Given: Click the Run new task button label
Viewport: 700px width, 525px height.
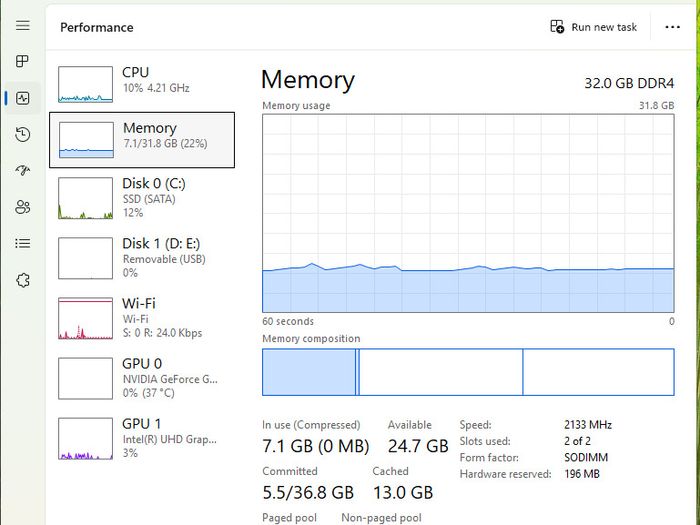Looking at the screenshot, I should [x=604, y=27].
